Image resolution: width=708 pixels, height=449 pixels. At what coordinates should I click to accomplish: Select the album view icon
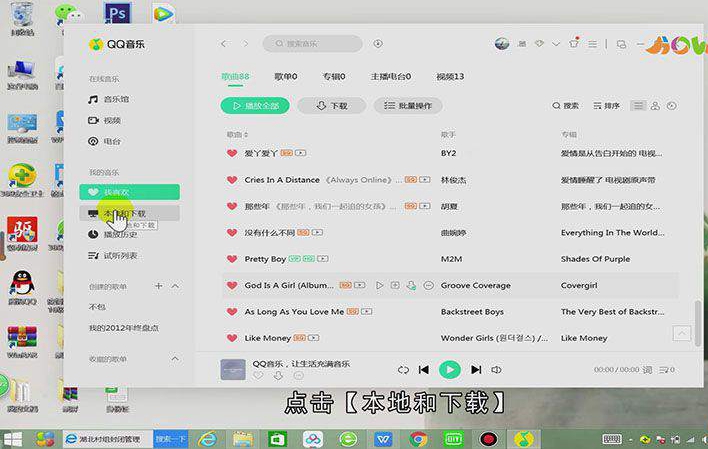tap(672, 106)
